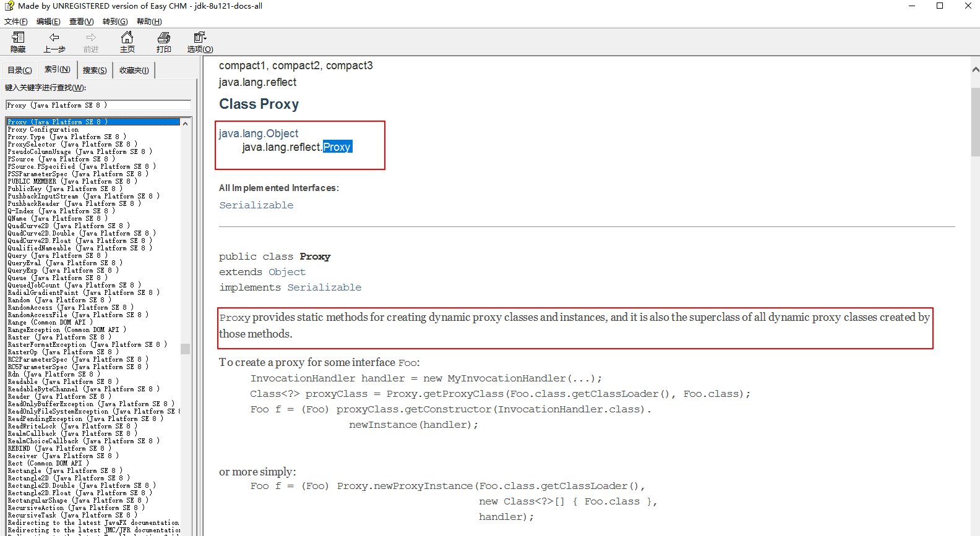The width and height of the screenshot is (980, 536).
Task: Select 'PSource.PSpecified (Java Platform SE 8 )' entry
Action: [81, 166]
